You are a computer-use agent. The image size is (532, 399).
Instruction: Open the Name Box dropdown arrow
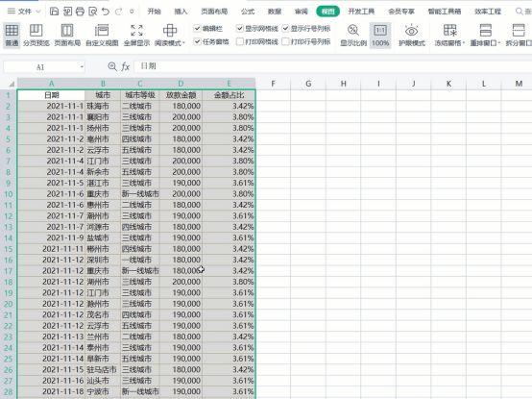coord(82,67)
